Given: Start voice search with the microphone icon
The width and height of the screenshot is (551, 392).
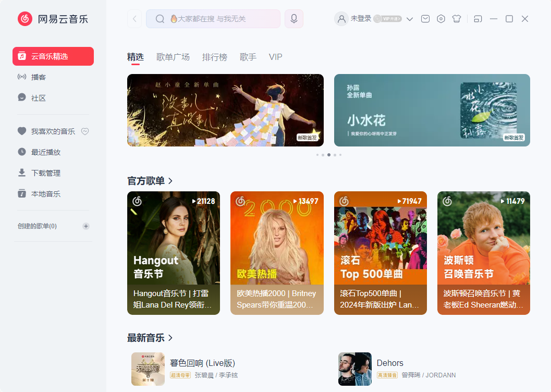Looking at the screenshot, I should click(294, 19).
